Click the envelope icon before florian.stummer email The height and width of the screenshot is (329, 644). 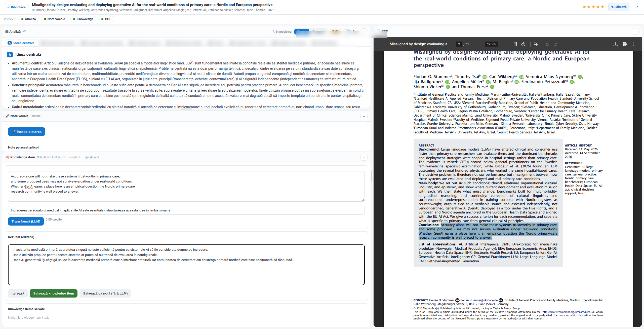click(458, 300)
